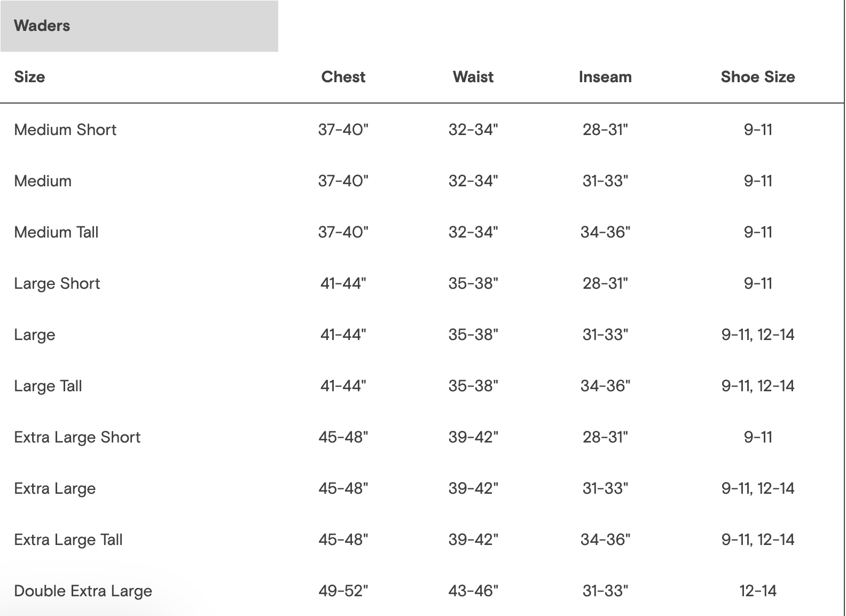Click the Extra Large Tall label
Image resolution: width=846 pixels, height=616 pixels.
68,540
